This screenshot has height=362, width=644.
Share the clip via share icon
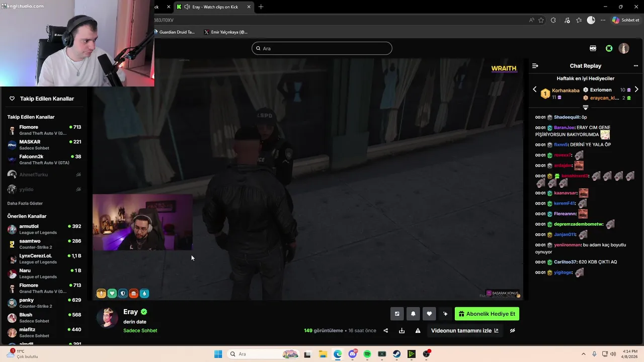(386, 330)
